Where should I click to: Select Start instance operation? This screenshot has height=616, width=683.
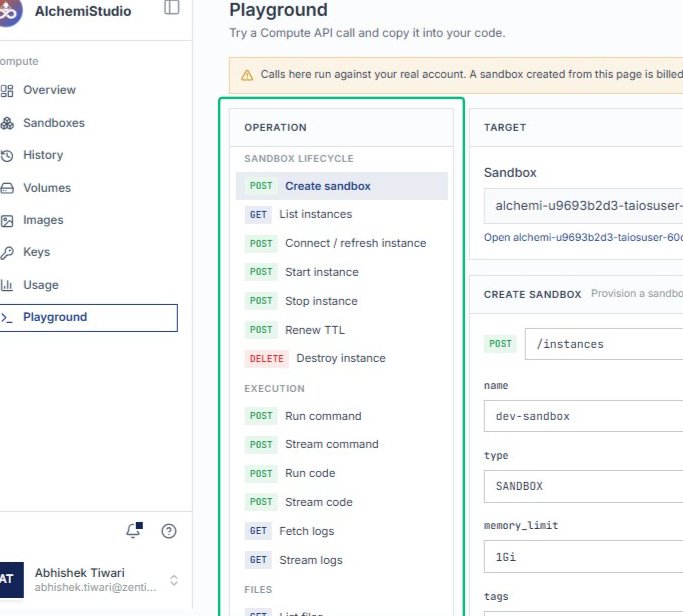coord(342,272)
